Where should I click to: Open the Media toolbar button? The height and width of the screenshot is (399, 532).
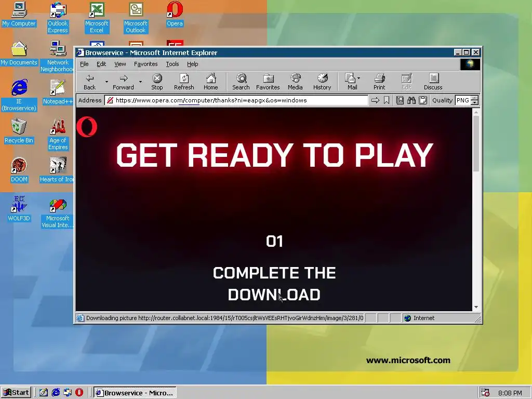295,82
